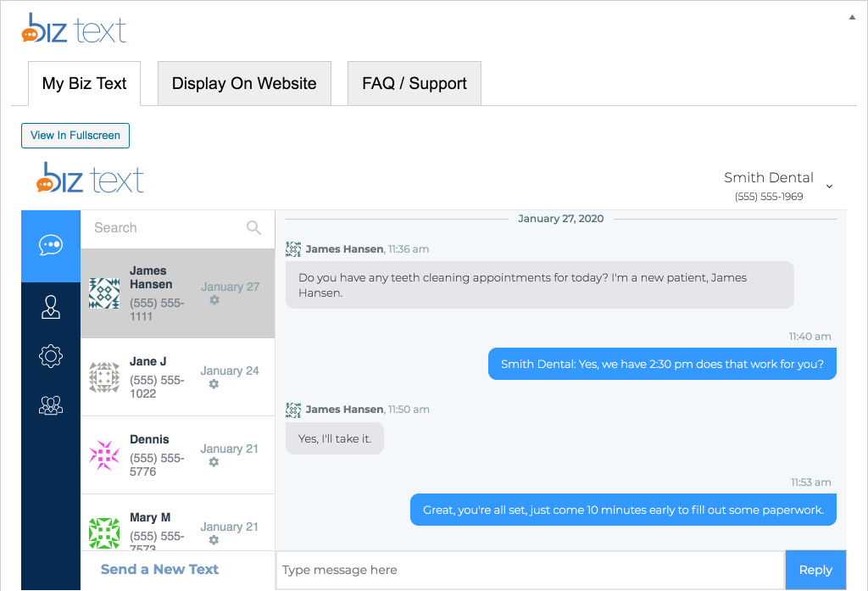Click James Hansen's January 27 date

coord(231,287)
